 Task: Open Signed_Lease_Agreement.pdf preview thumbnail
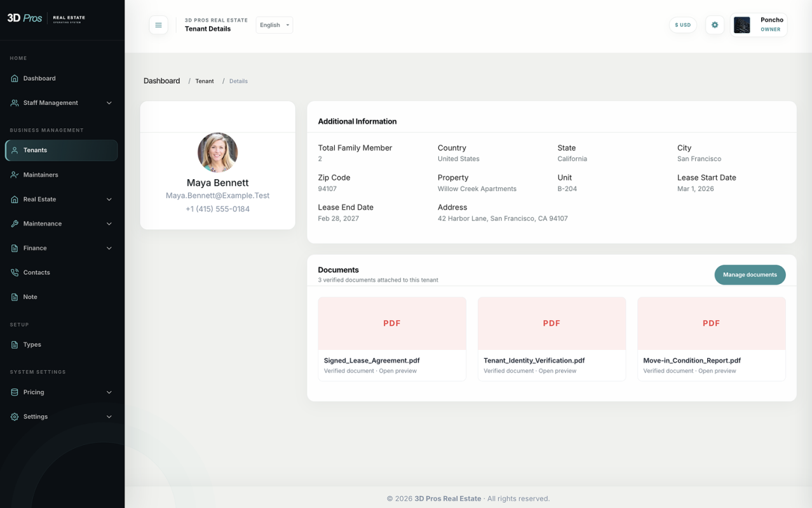click(x=392, y=323)
